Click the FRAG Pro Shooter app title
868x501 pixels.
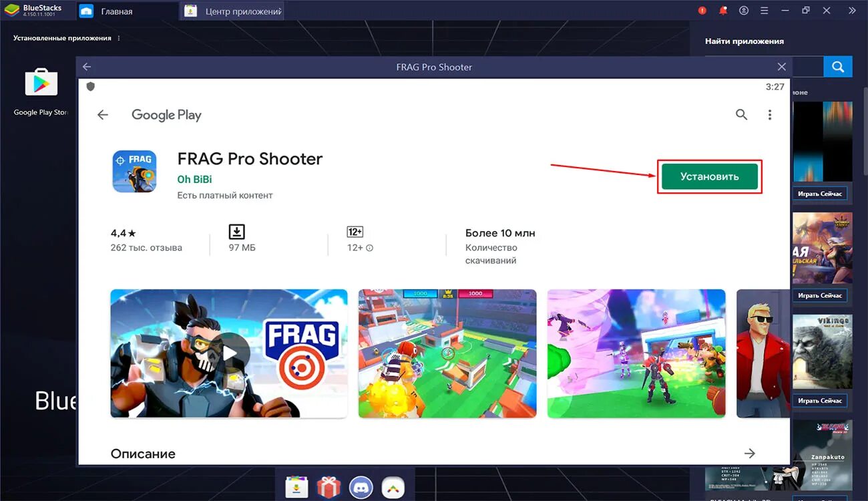pos(250,159)
